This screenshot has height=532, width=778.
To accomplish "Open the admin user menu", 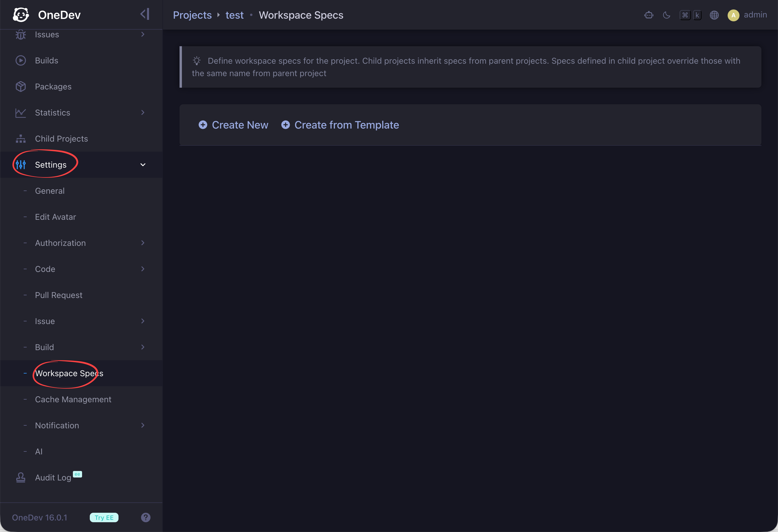I will [755, 15].
